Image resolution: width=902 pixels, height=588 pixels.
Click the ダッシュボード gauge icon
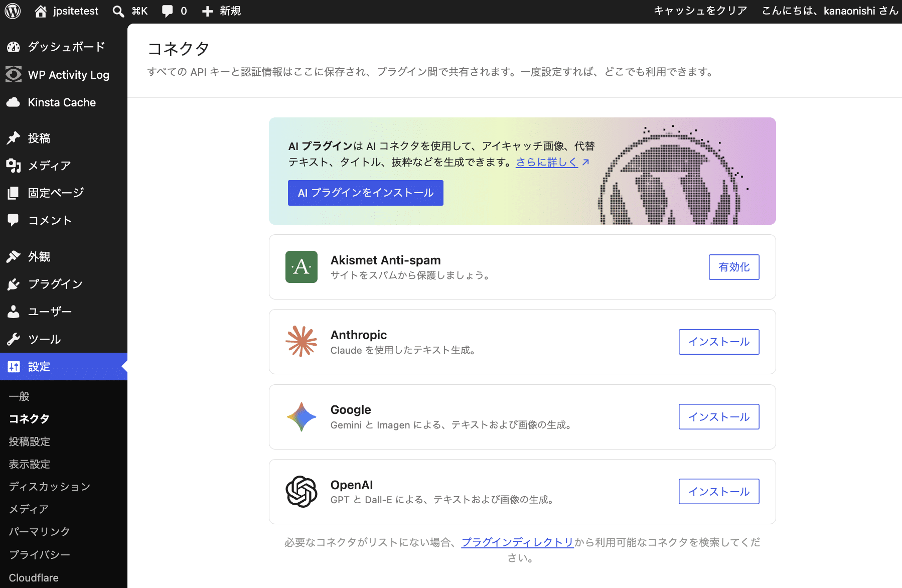(x=14, y=47)
